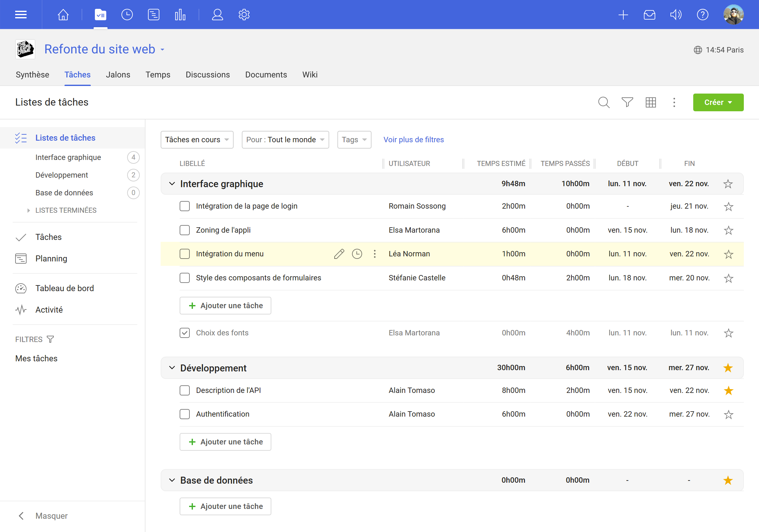Open the Wiki tab

point(310,75)
